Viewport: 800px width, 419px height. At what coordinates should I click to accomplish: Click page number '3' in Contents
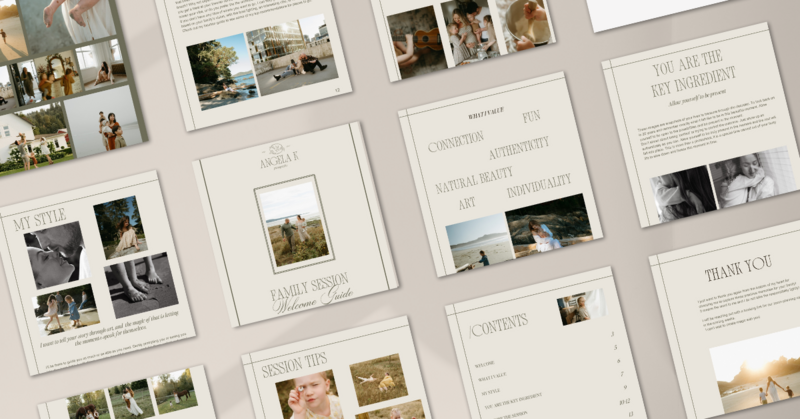pos(612,334)
